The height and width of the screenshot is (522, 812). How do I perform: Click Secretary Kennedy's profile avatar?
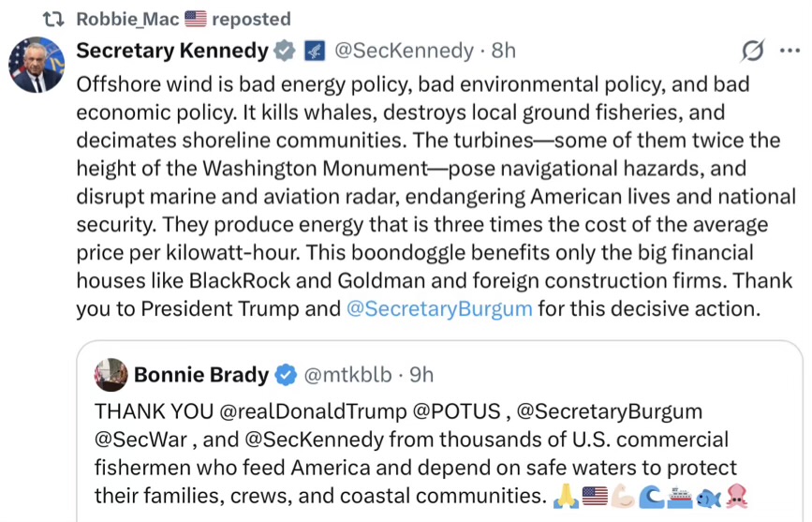[x=37, y=66]
